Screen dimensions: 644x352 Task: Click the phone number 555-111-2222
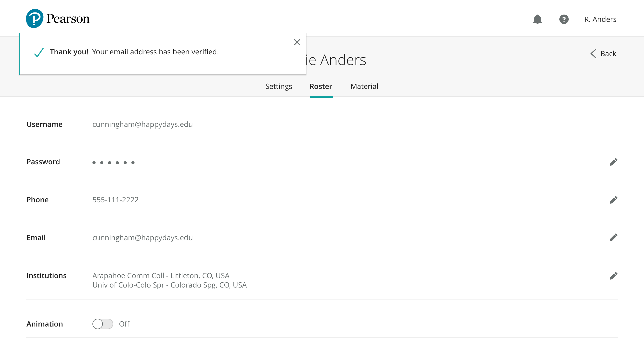[116, 200]
